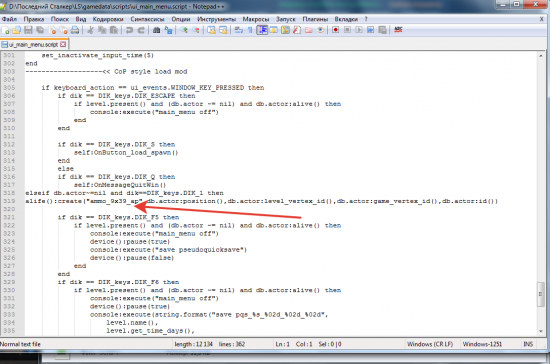Click Windows-1251 encoding in status bar
550x364 pixels.
[x=482, y=344]
